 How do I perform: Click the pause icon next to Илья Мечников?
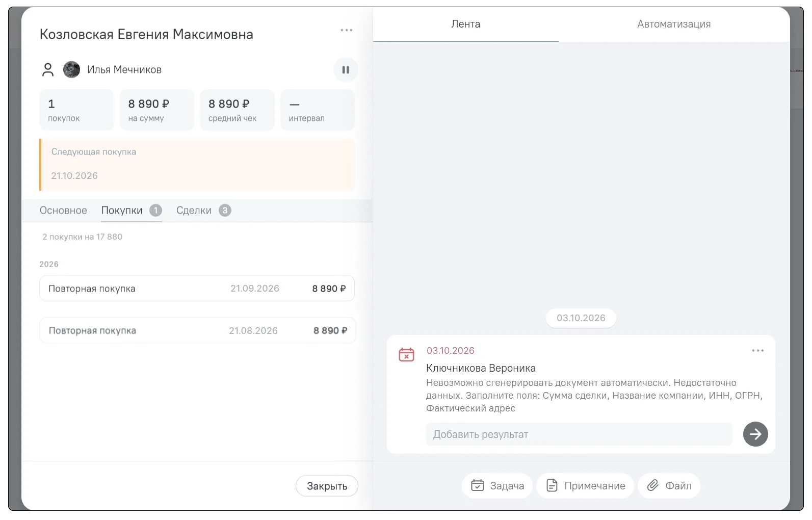pyautogui.click(x=346, y=70)
